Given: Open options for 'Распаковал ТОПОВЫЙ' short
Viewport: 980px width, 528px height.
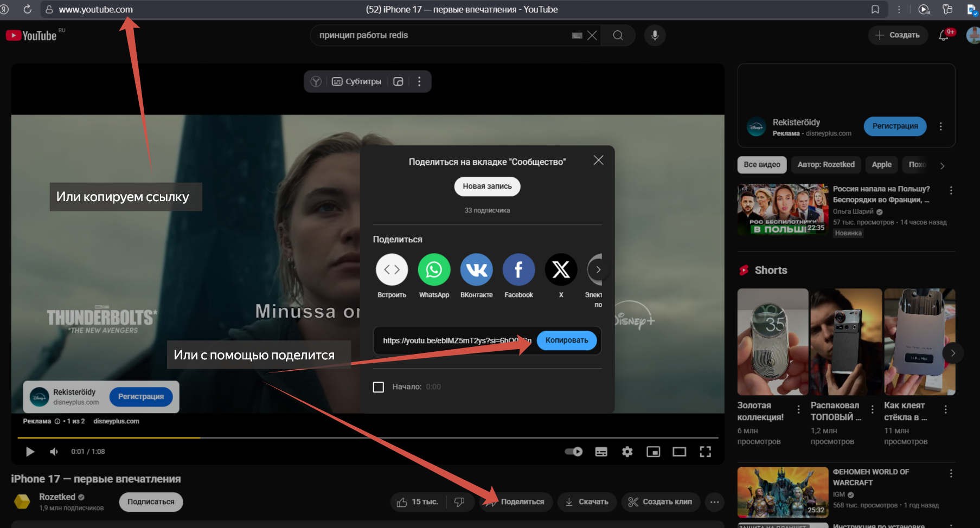Looking at the screenshot, I should pyautogui.click(x=872, y=409).
